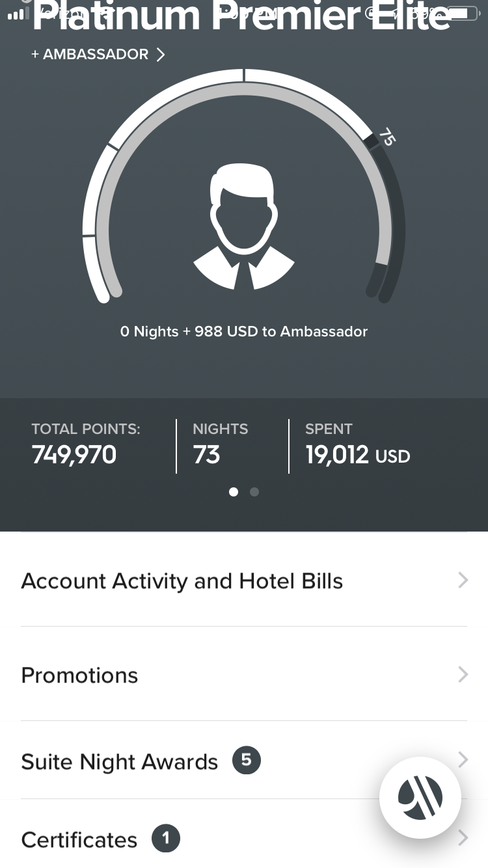This screenshot has width=488, height=868.
Task: Open the Certificates row chevron
Action: click(463, 838)
